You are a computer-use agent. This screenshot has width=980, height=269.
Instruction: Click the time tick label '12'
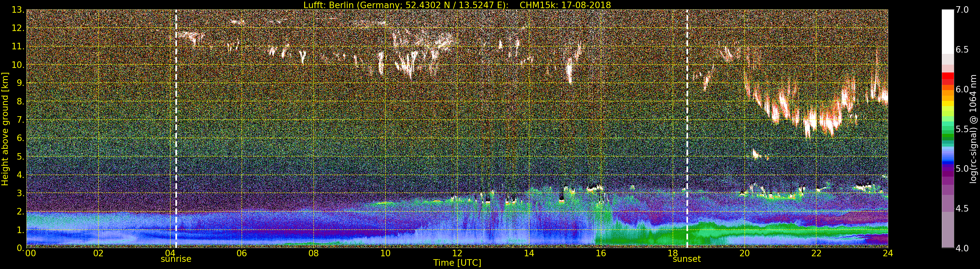click(457, 253)
